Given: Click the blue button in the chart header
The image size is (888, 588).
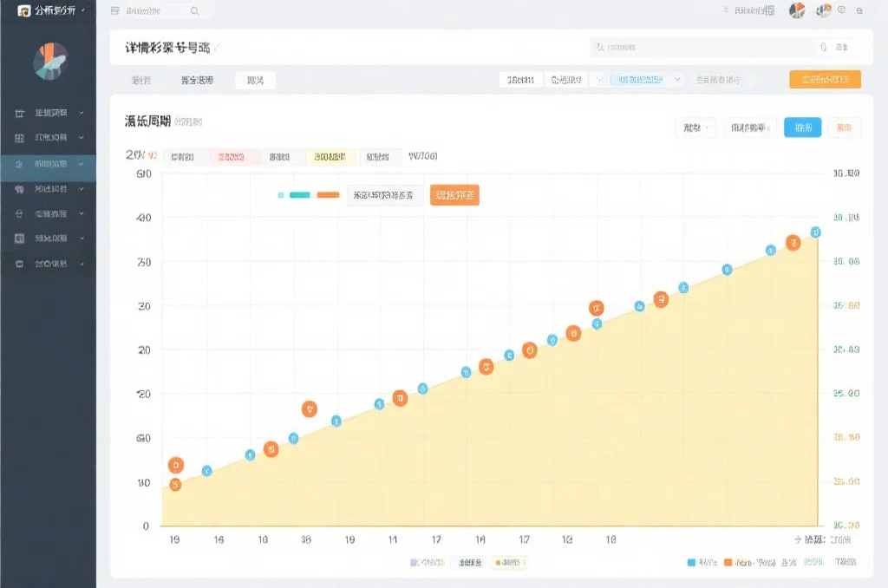Looking at the screenshot, I should tap(802, 127).
